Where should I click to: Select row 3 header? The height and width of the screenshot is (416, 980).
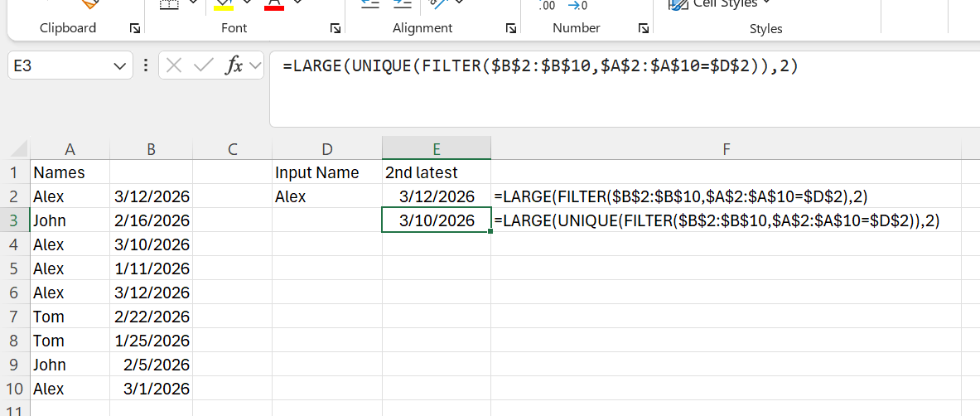point(15,220)
